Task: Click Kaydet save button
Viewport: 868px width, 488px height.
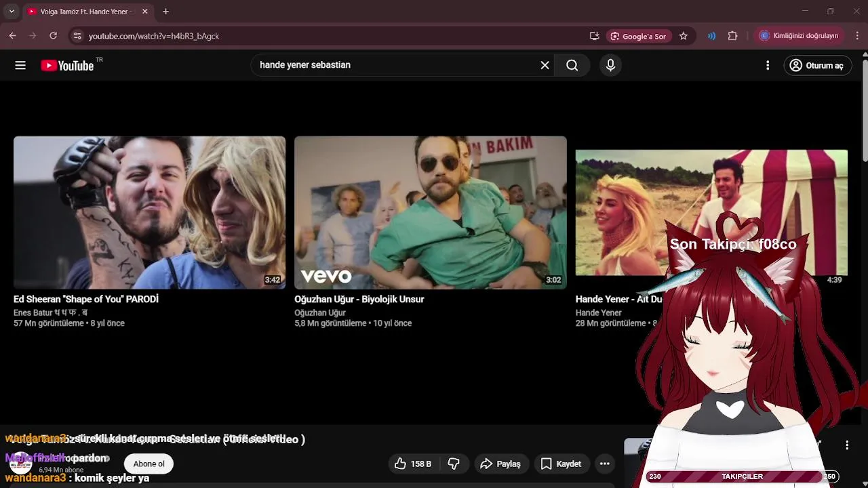Action: 561,464
